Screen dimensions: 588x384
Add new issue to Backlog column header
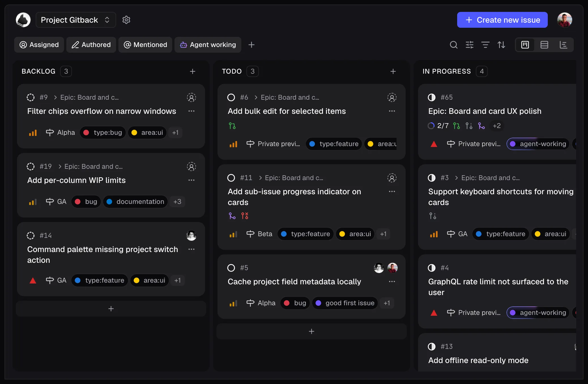click(x=193, y=71)
